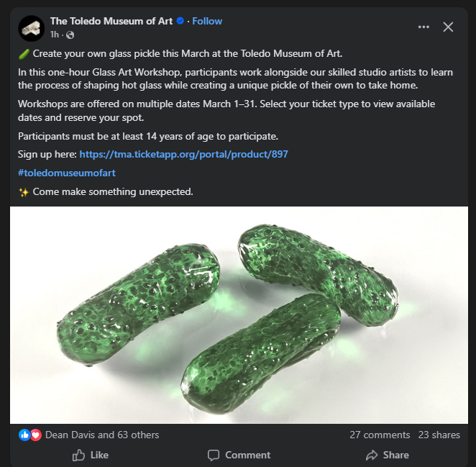The width and height of the screenshot is (476, 467).
Task: Click the blue thumbs-up reaction icon
Action: tap(25, 435)
